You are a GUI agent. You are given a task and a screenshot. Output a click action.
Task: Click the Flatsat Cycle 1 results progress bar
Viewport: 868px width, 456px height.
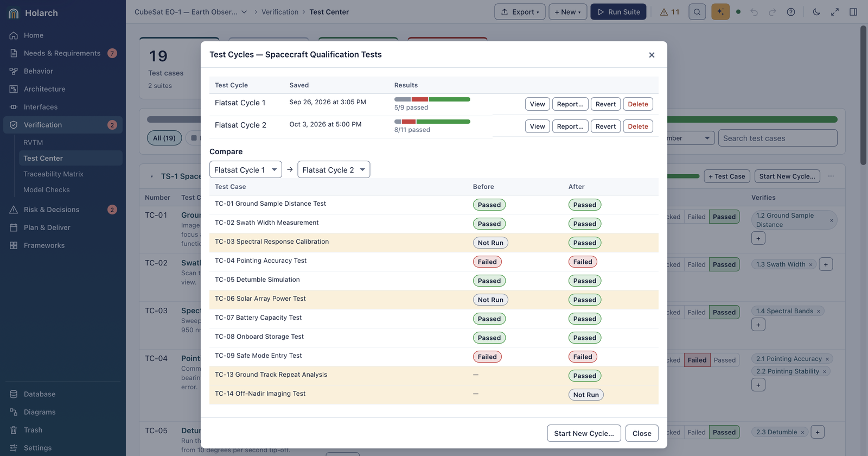[432, 99]
